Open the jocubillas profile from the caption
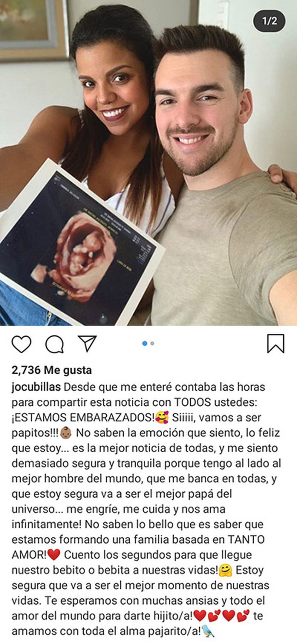 point(36,387)
